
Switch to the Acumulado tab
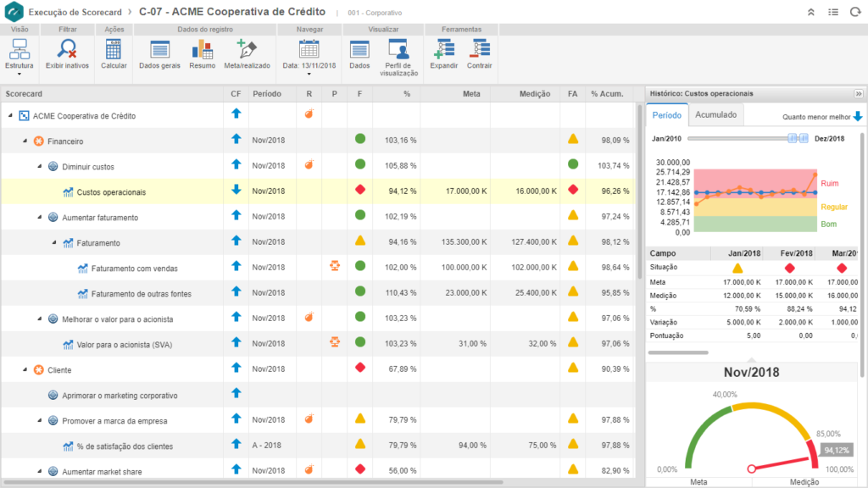(x=716, y=115)
